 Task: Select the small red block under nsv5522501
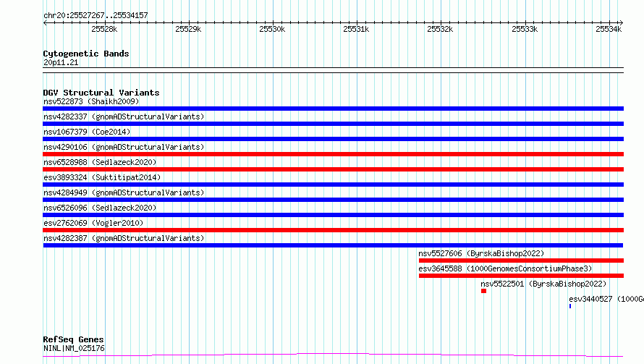pyautogui.click(x=484, y=291)
